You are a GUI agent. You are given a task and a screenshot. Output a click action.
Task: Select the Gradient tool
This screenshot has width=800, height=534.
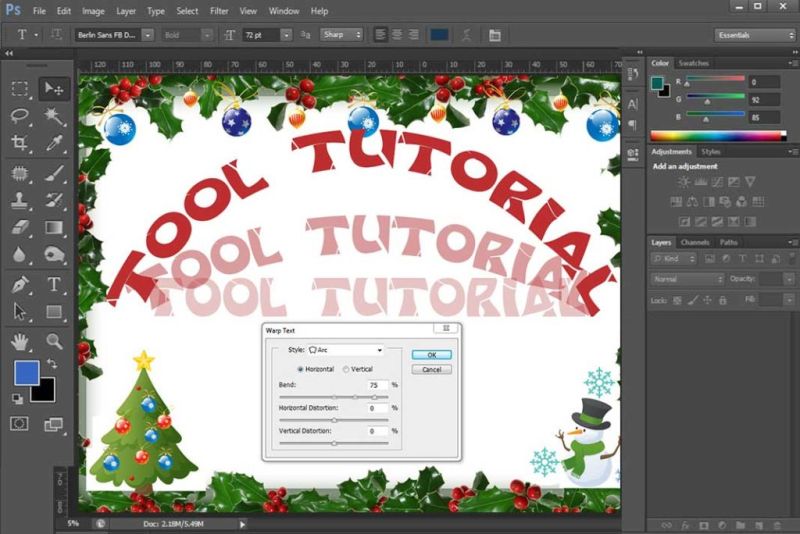pos(54,227)
